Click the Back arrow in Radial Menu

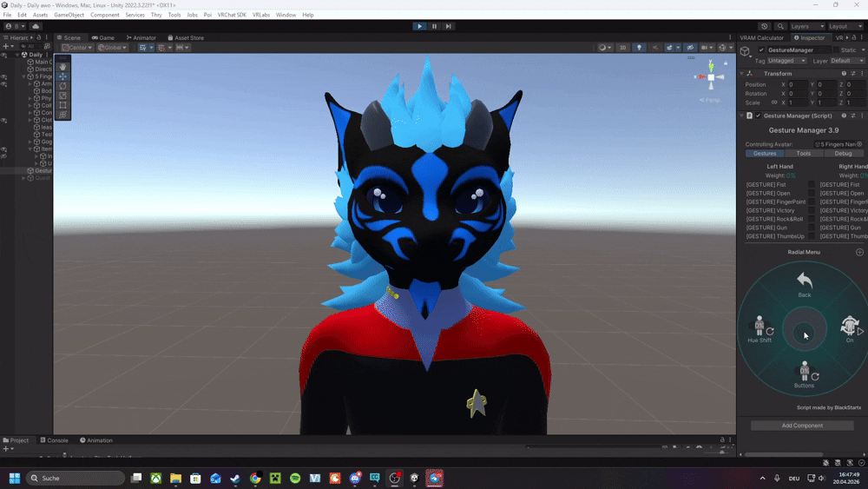coord(805,282)
